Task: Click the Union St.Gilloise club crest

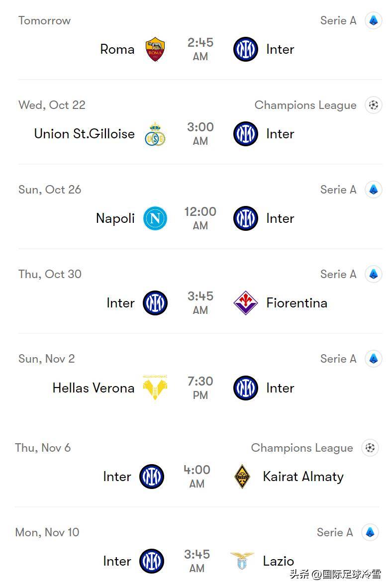Action: click(x=155, y=134)
